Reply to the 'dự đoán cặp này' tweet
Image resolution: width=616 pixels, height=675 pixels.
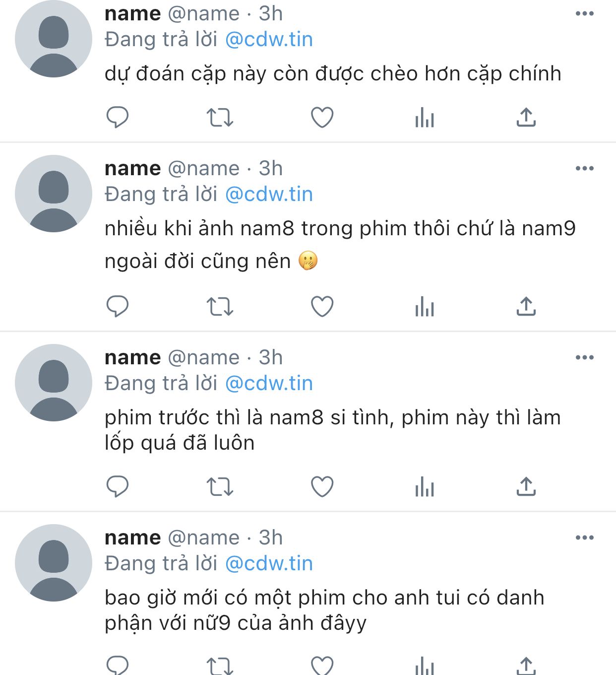click(118, 118)
